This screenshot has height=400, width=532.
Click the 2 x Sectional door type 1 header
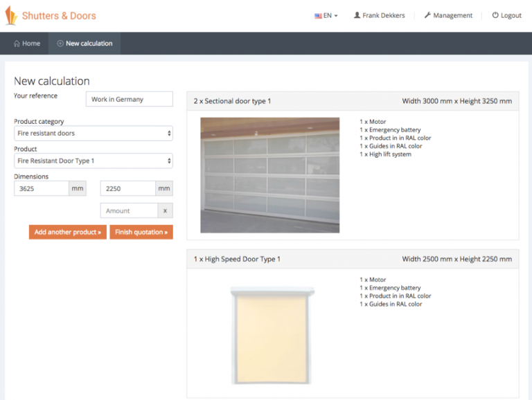pyautogui.click(x=353, y=101)
